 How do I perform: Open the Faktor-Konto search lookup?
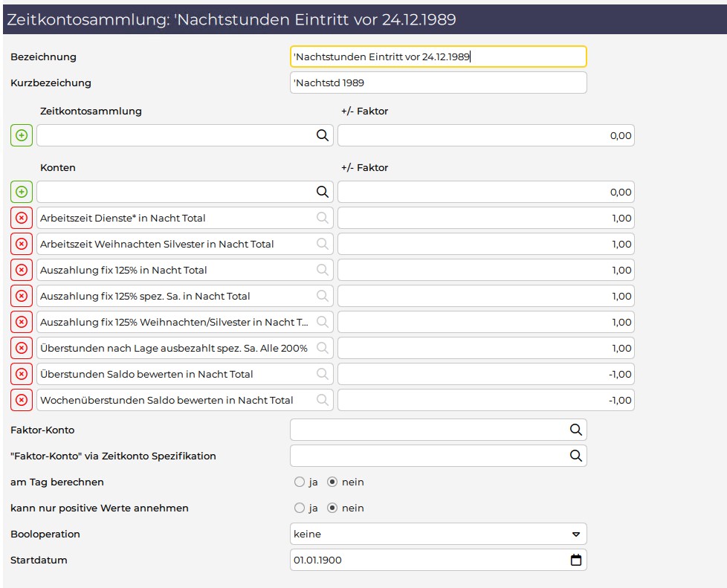[x=576, y=430]
